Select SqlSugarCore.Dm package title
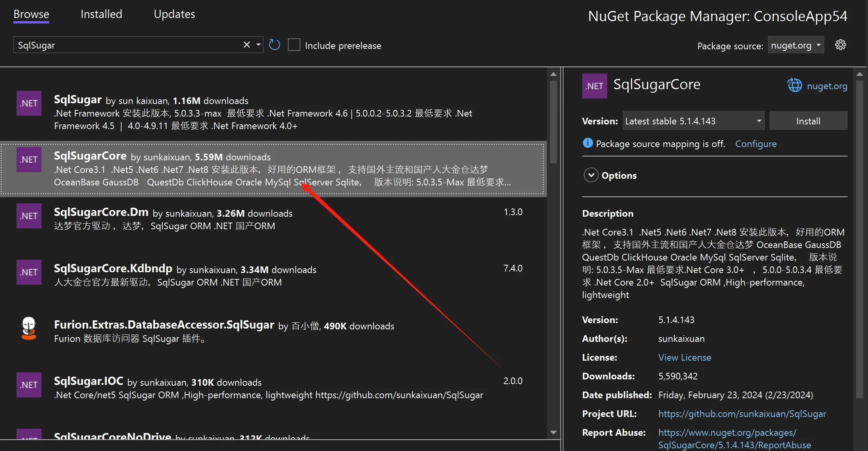 [x=101, y=212]
